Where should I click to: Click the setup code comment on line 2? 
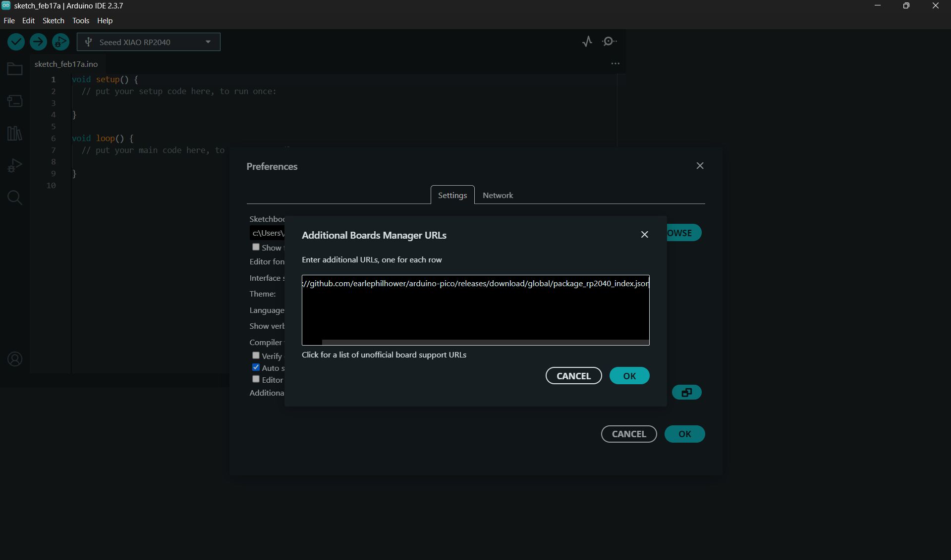179,92
